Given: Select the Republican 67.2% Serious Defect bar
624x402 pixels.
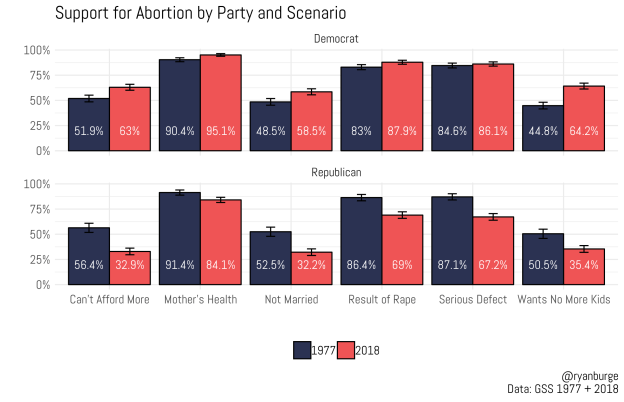Looking at the screenshot, I should click(493, 250).
